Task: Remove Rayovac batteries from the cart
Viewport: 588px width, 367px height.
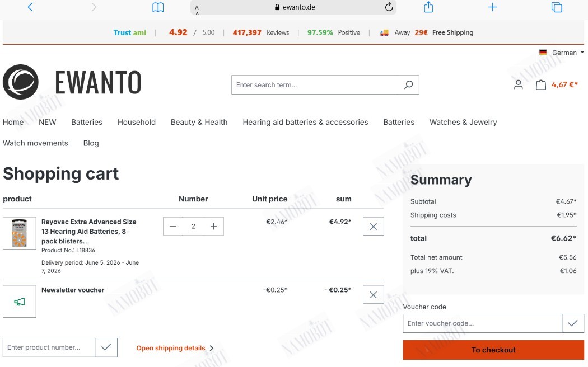Action: coord(373,226)
